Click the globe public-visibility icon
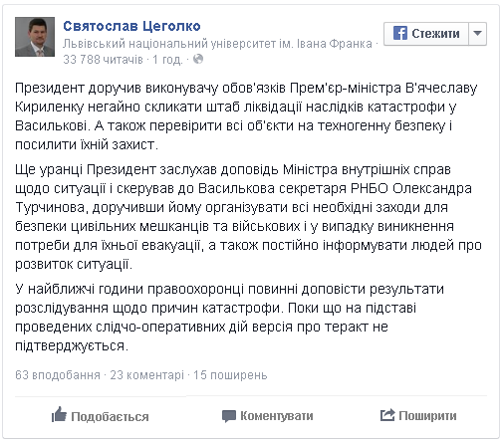 coord(198,59)
